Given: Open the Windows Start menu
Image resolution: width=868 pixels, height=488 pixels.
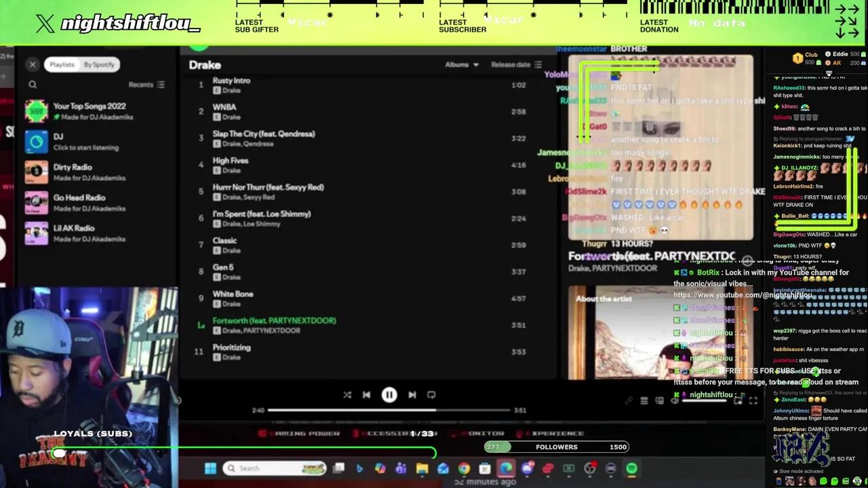Looking at the screenshot, I should [210, 468].
